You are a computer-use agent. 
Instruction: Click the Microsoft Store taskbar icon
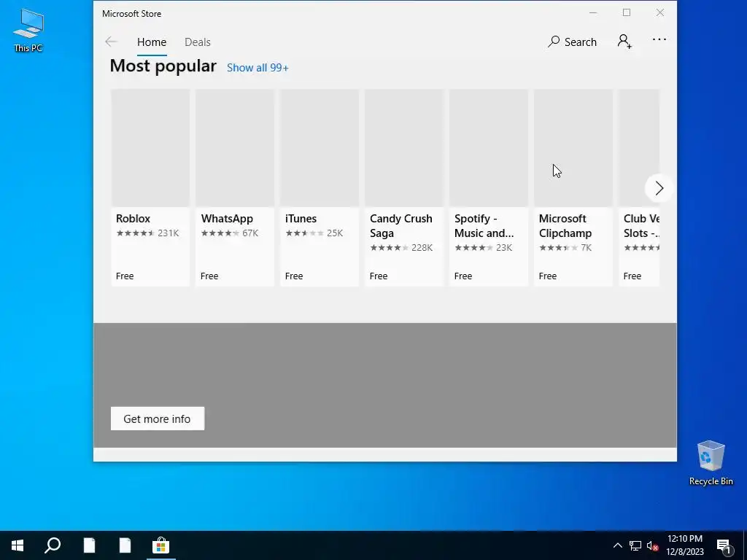pos(161,545)
